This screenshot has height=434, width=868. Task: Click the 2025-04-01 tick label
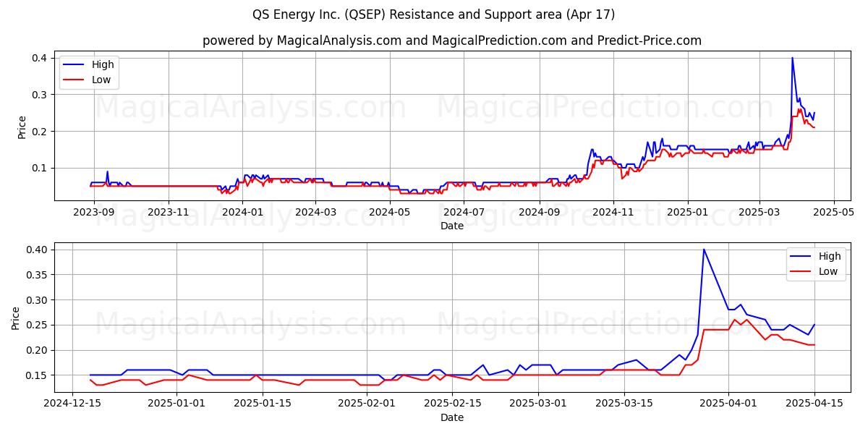coord(728,404)
